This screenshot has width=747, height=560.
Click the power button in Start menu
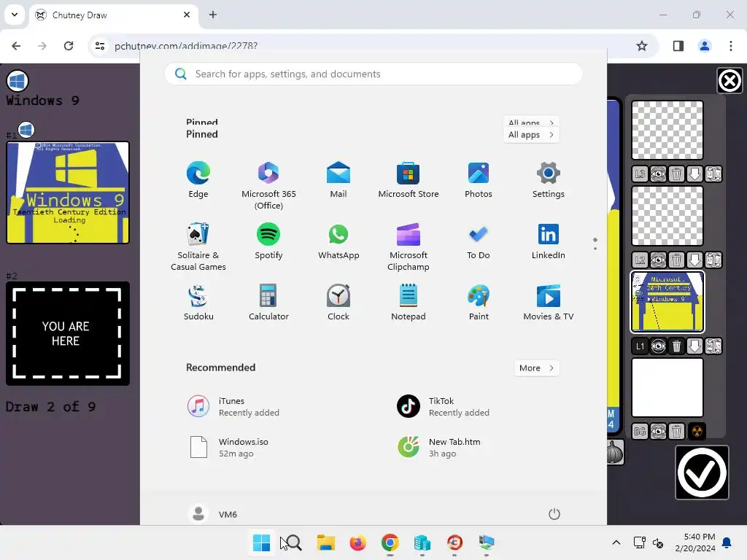point(554,514)
